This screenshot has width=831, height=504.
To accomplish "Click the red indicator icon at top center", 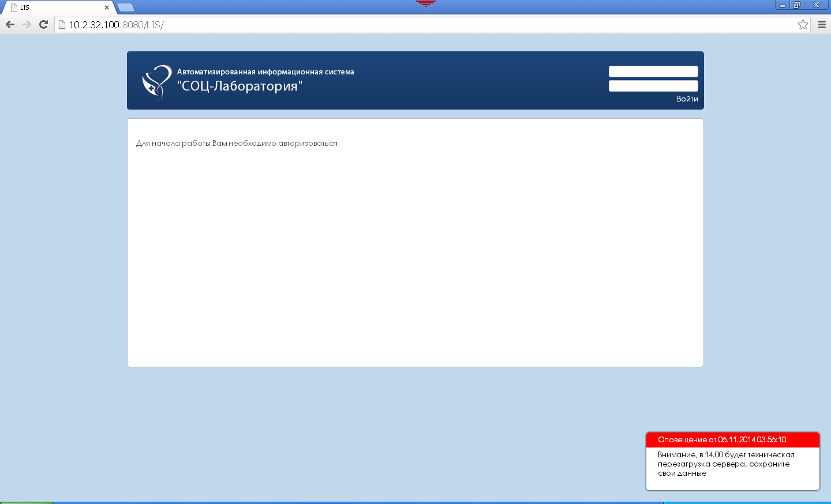I will click(425, 3).
